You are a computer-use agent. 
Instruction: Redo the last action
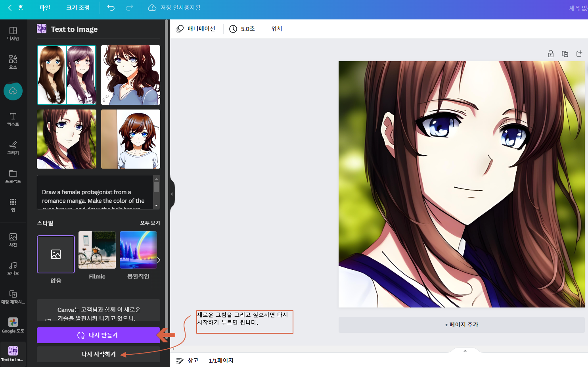[129, 8]
